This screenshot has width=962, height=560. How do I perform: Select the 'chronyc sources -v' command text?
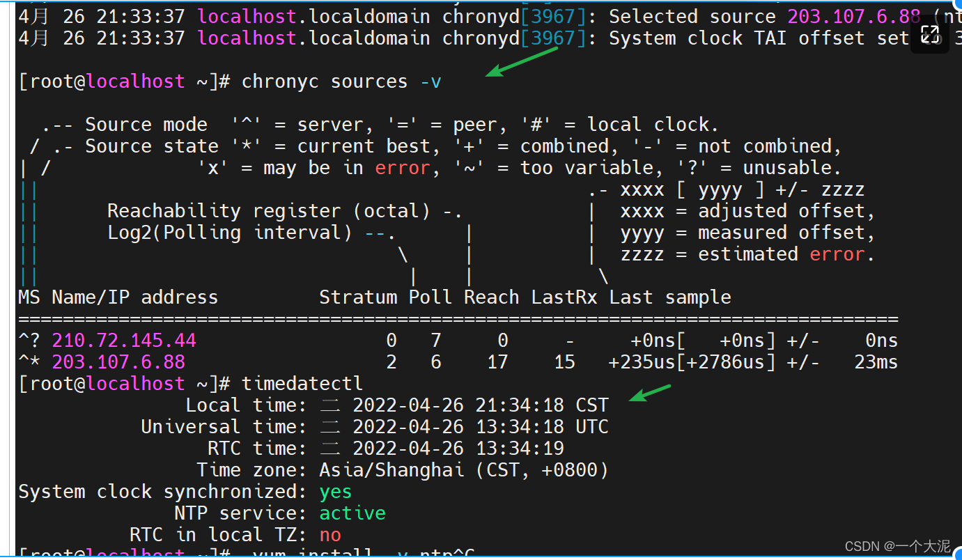pyautogui.click(x=341, y=81)
